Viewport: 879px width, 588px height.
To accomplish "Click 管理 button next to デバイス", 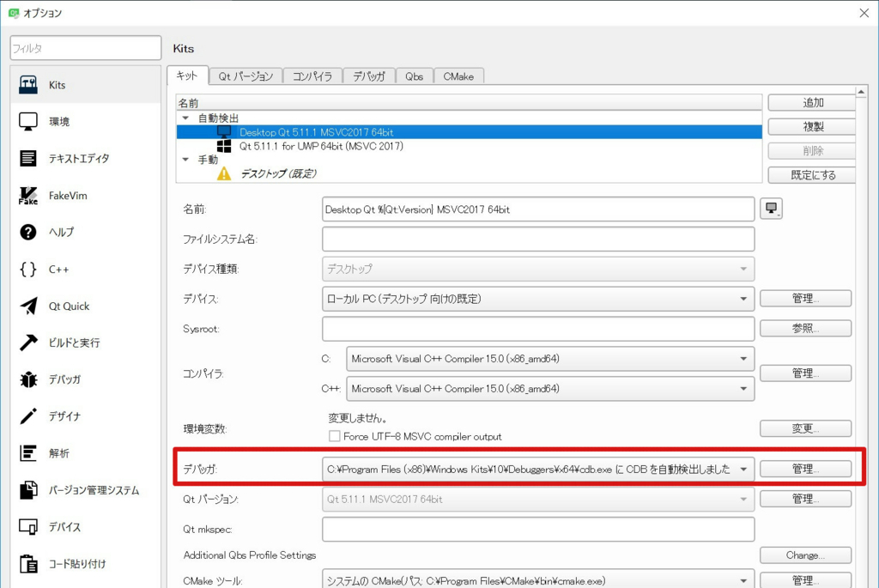I will pyautogui.click(x=805, y=298).
